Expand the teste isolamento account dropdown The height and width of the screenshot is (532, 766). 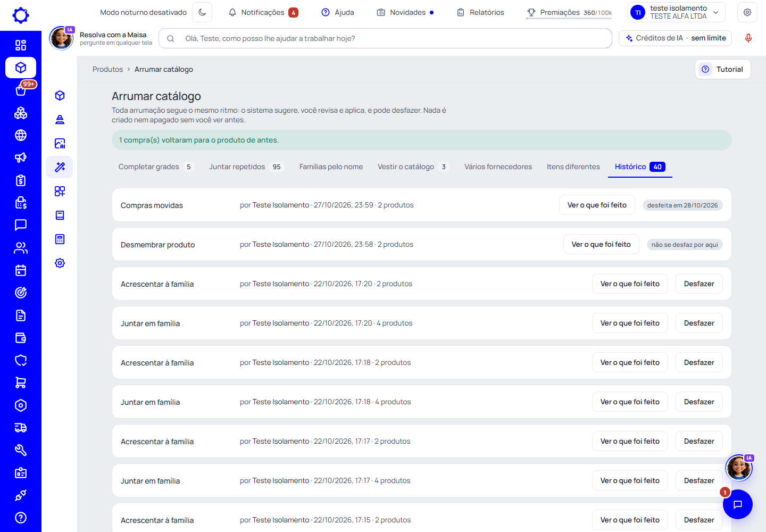pyautogui.click(x=676, y=12)
